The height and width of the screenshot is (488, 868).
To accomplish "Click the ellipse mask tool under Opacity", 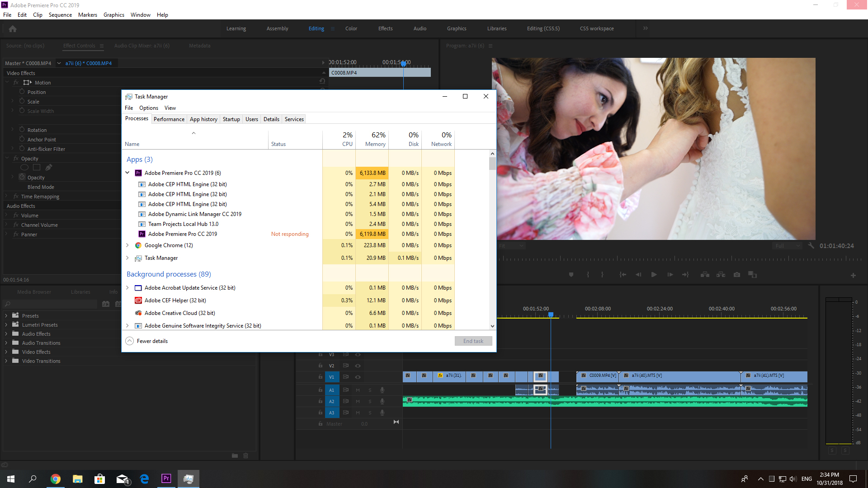I will pyautogui.click(x=24, y=168).
